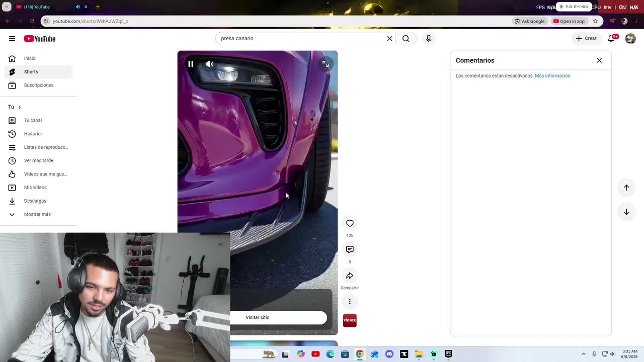
Task: Run search with the magnifier button
Action: point(406,39)
